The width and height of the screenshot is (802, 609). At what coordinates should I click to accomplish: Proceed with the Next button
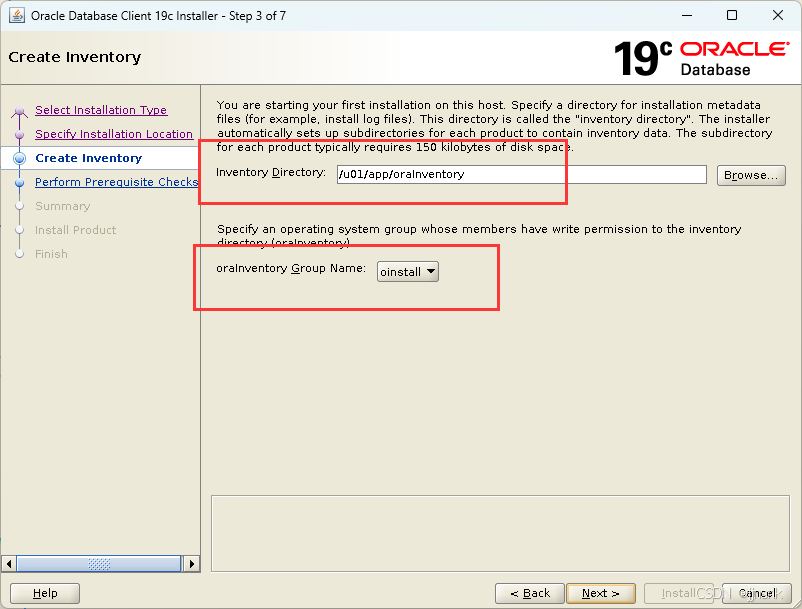point(600,593)
